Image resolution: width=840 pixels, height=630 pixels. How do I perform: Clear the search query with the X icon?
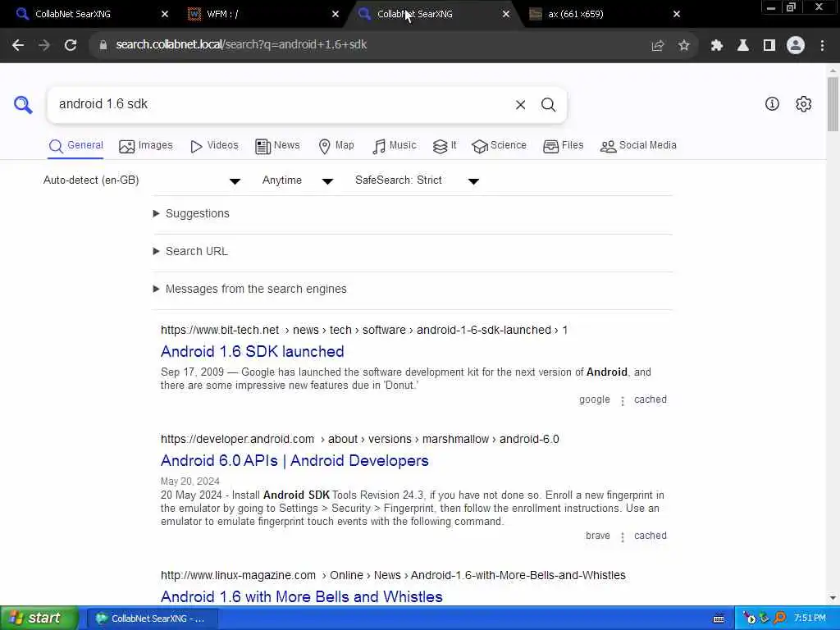(520, 105)
